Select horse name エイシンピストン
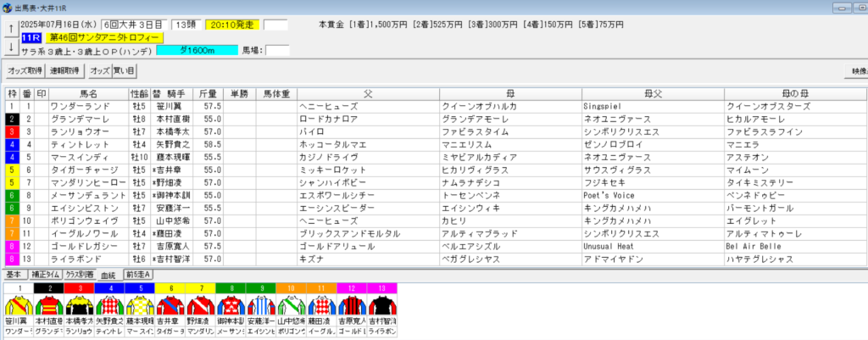868x340 pixels. pyautogui.click(x=84, y=209)
